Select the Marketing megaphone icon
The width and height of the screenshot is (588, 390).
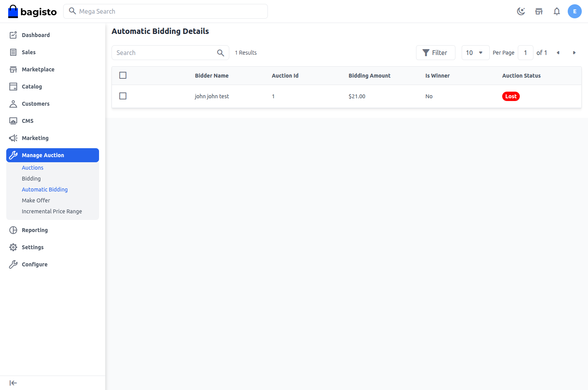(13, 138)
